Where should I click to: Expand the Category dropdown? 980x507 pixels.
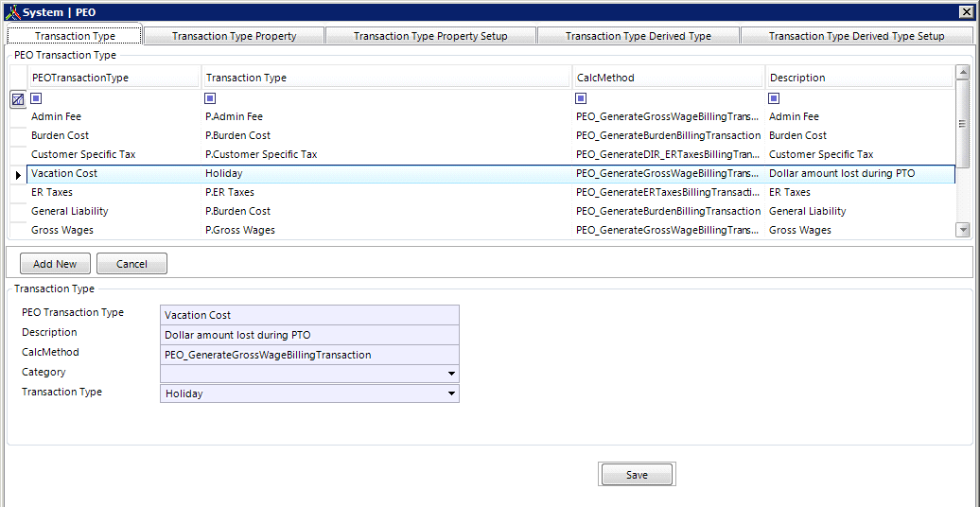pos(451,374)
